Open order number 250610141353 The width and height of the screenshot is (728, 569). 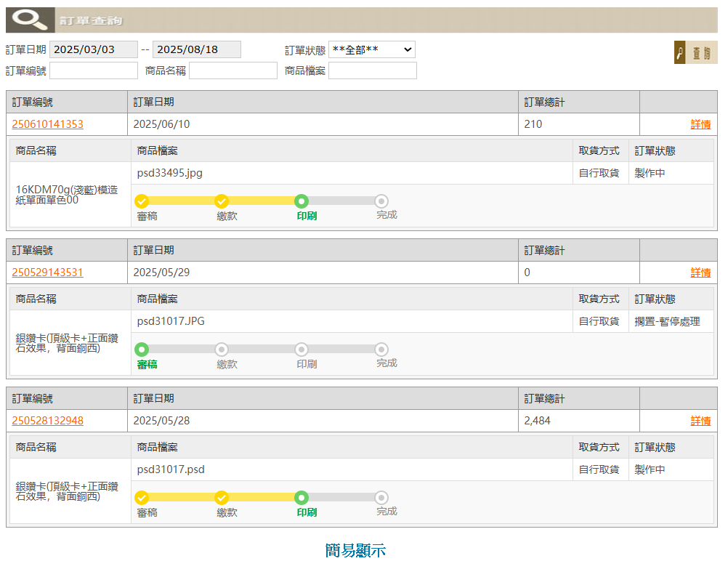[x=47, y=124]
